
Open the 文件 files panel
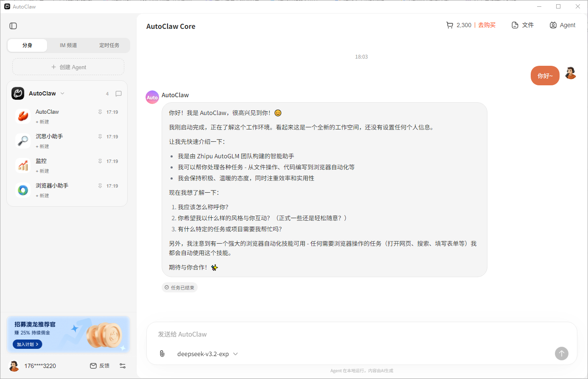[x=523, y=25]
